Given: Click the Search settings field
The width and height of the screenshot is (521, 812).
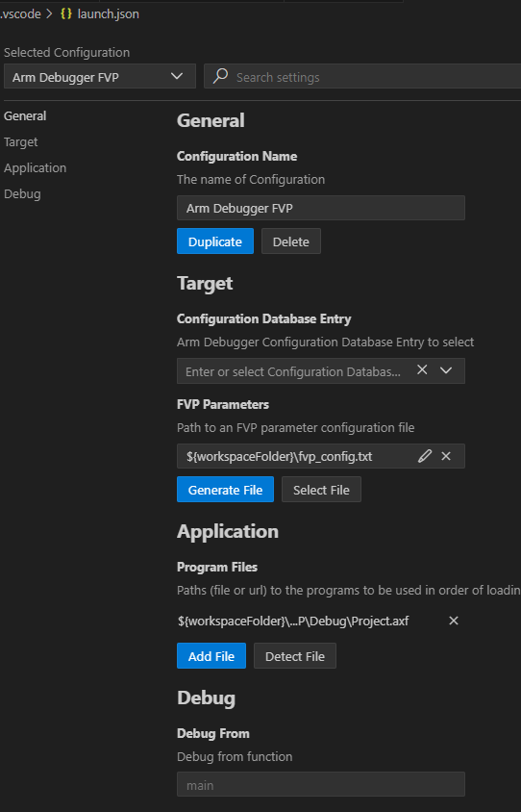Looking at the screenshot, I should 362,77.
